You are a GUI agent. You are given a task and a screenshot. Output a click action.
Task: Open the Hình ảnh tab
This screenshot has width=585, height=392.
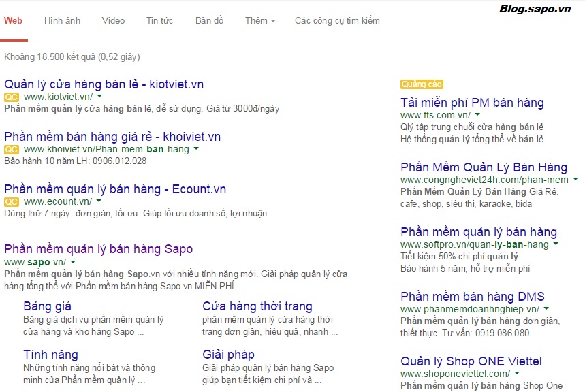coord(62,20)
